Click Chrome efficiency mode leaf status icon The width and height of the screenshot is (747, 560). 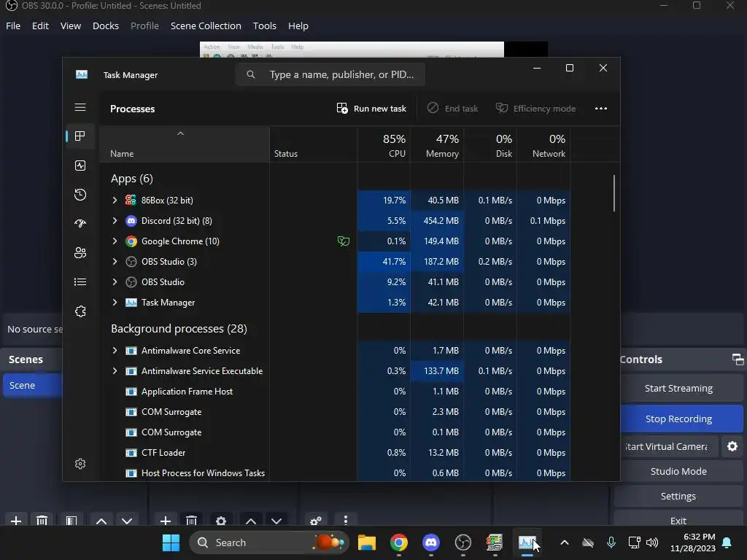click(343, 241)
